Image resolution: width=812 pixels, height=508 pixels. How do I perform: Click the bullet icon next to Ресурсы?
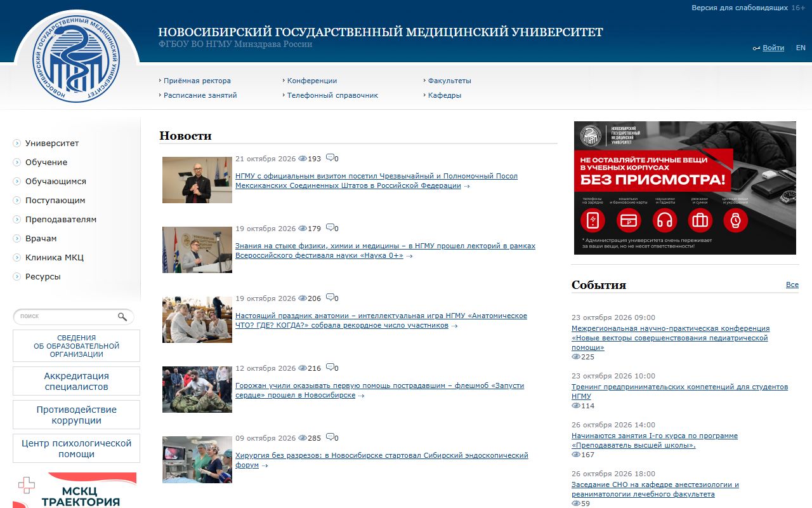(17, 277)
